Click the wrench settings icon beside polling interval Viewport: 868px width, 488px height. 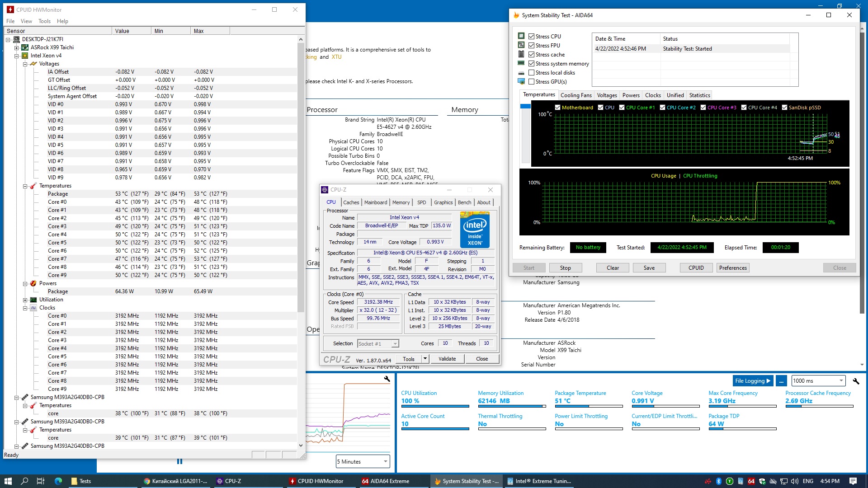pos(855,381)
